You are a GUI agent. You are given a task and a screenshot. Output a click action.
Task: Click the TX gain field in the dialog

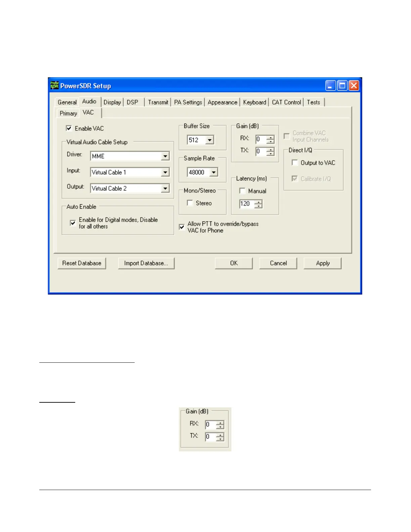point(261,151)
